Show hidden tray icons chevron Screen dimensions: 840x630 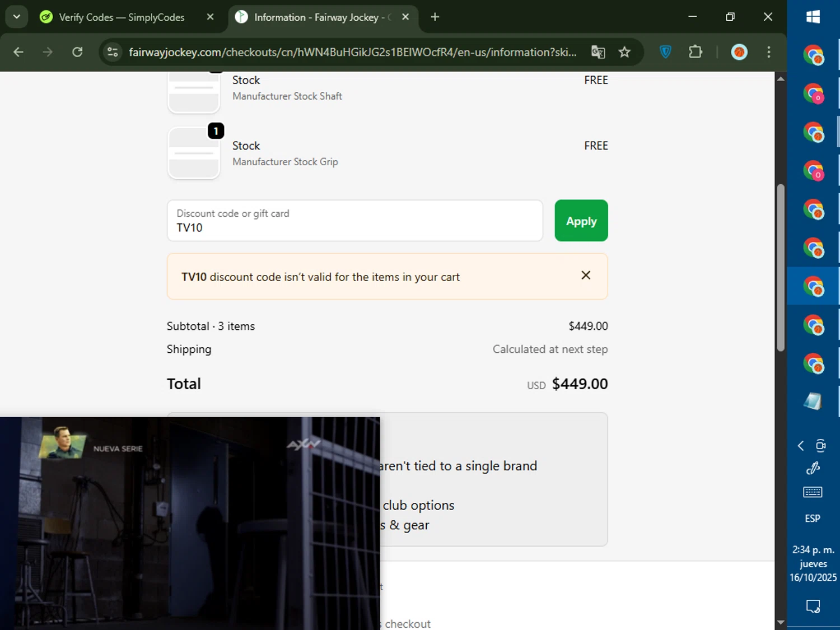(801, 446)
